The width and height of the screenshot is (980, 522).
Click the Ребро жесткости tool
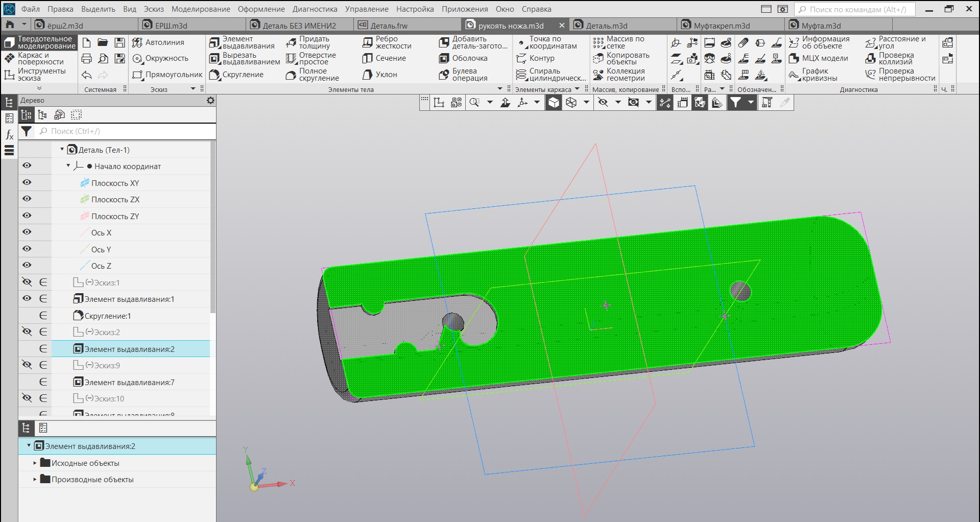point(387,42)
